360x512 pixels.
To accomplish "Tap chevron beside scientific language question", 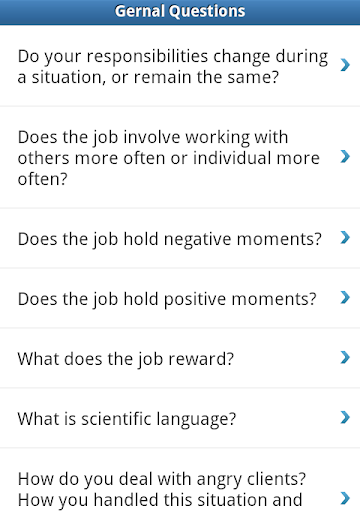I will click(x=345, y=417).
